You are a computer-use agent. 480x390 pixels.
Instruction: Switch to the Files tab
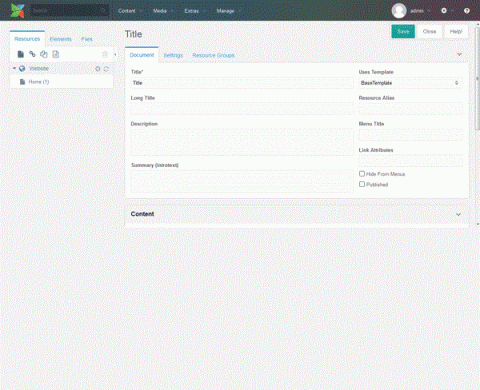coord(87,39)
